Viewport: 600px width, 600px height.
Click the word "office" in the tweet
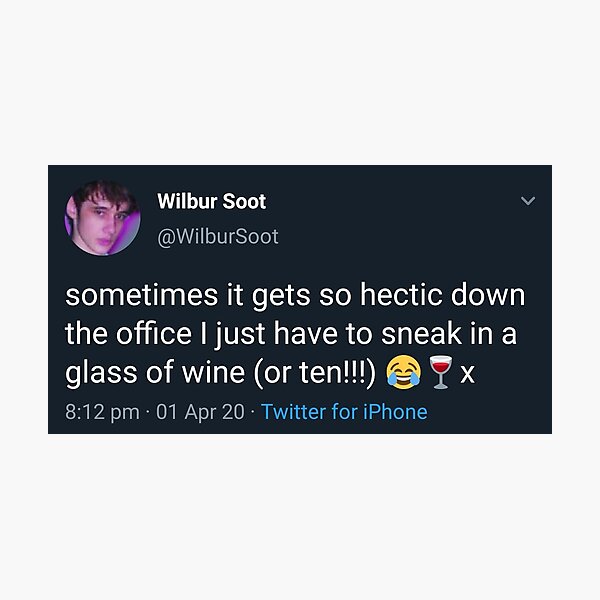tap(153, 333)
